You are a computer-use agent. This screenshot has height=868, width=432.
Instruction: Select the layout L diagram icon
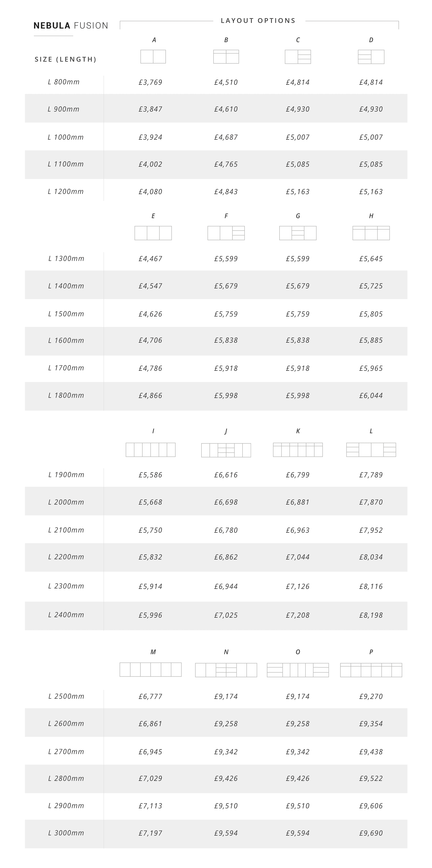(x=371, y=449)
